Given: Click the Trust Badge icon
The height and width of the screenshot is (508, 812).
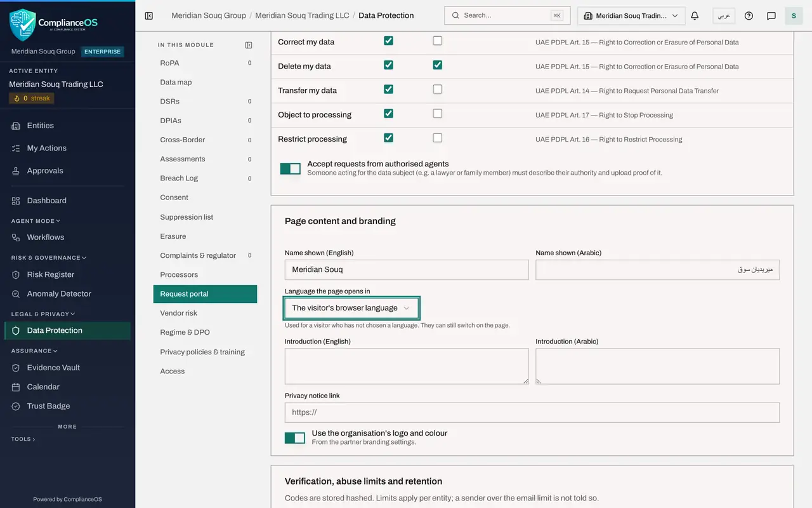Looking at the screenshot, I should (16, 406).
